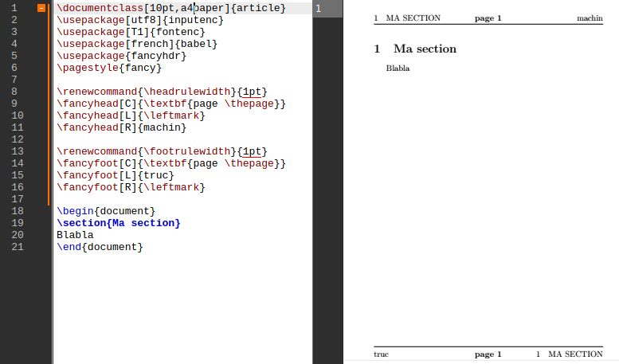Click the \fancyfoot[C] line
Screen dimensions: 619x364
[171, 163]
